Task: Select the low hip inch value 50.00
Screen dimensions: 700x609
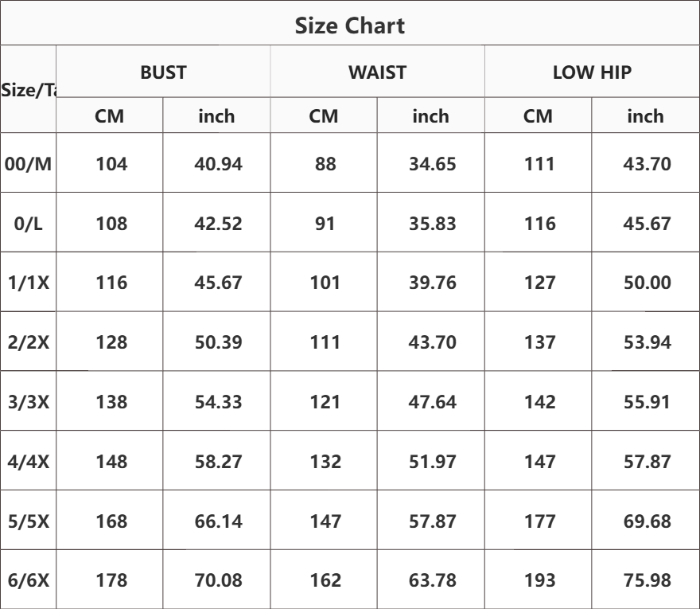Action: (x=647, y=283)
